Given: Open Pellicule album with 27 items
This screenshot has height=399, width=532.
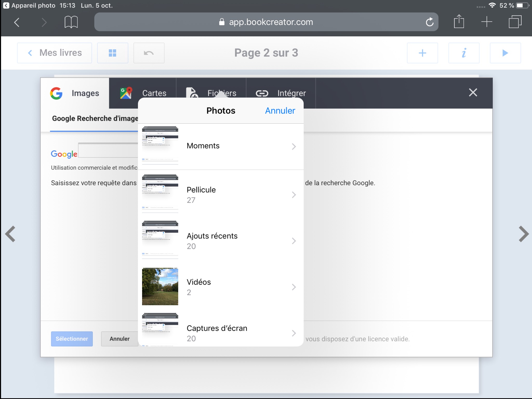Looking at the screenshot, I should 221,195.
